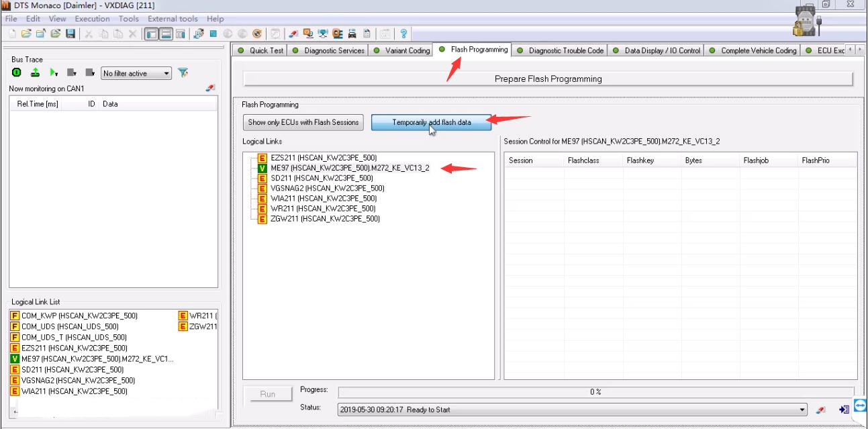Click the TeamViewer icon at bottom right
The image size is (868, 429).
[x=861, y=405]
